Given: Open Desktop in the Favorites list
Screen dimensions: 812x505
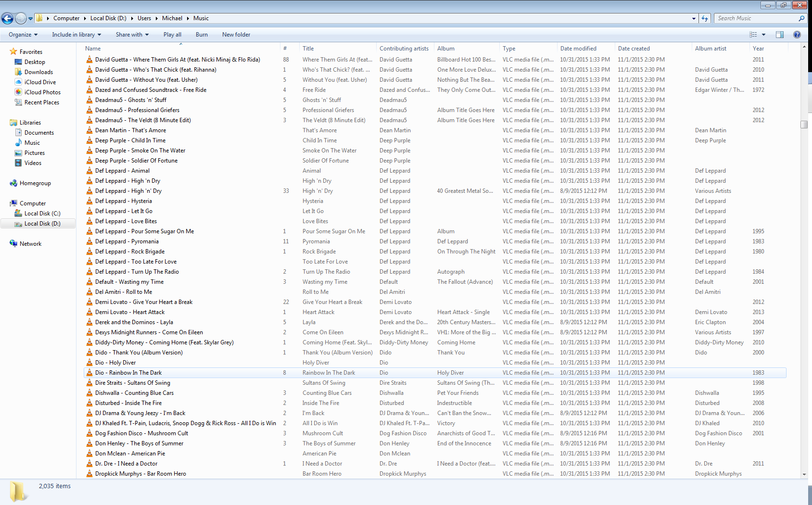Looking at the screenshot, I should [x=35, y=62].
